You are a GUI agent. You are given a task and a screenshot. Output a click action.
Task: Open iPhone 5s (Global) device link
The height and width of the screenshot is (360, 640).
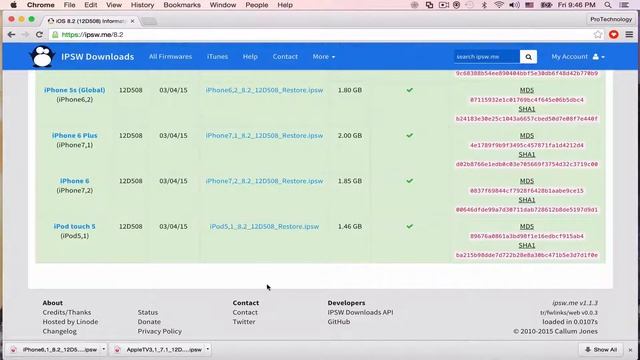74,90
